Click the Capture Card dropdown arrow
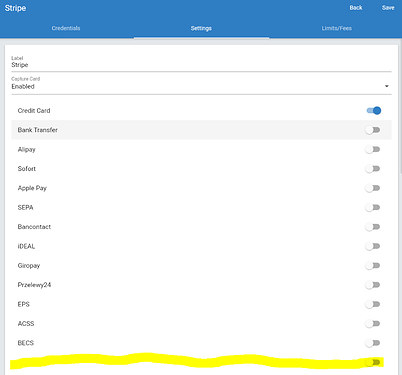 tap(387, 86)
